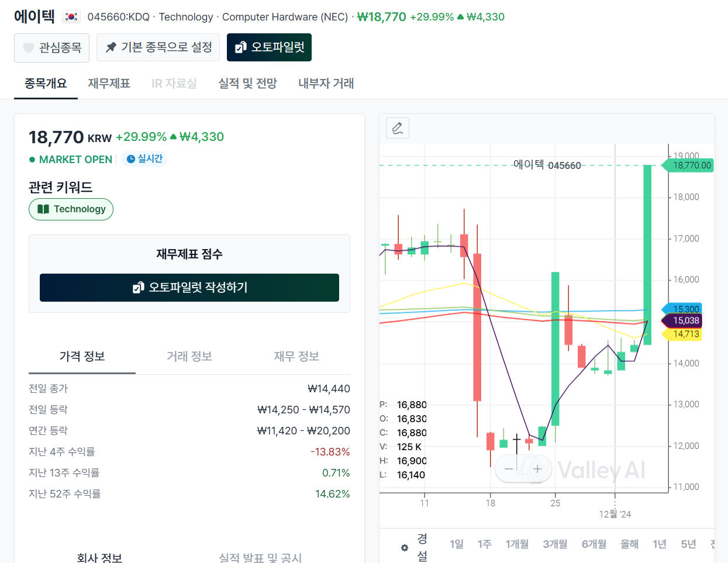Click the chart drawing pencil icon
The height and width of the screenshot is (563, 728).
point(398,128)
